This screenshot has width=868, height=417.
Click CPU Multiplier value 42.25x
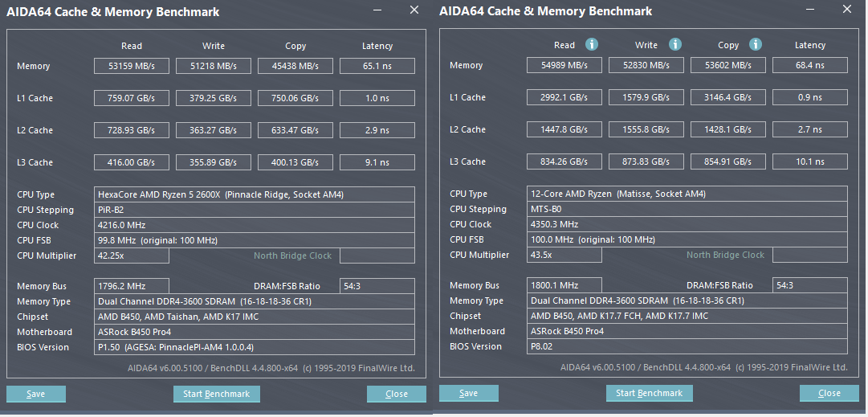point(132,256)
